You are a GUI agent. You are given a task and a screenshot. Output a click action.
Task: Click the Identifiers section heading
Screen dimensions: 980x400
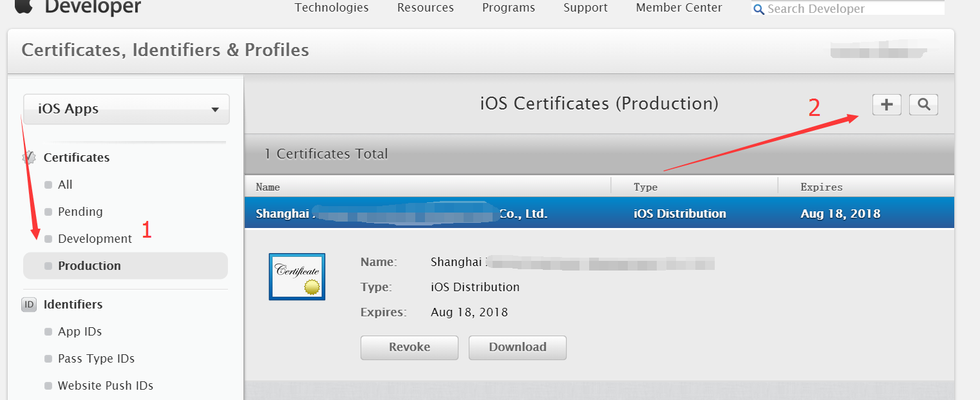[73, 304]
